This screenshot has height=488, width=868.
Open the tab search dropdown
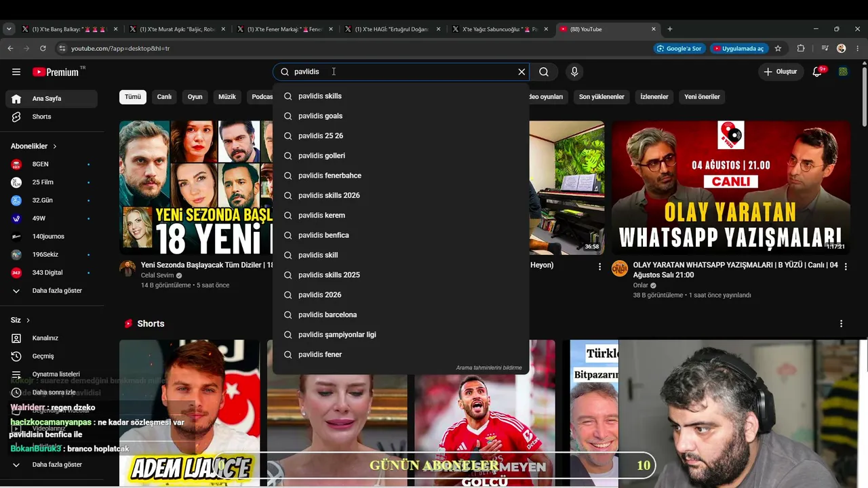[9, 29]
